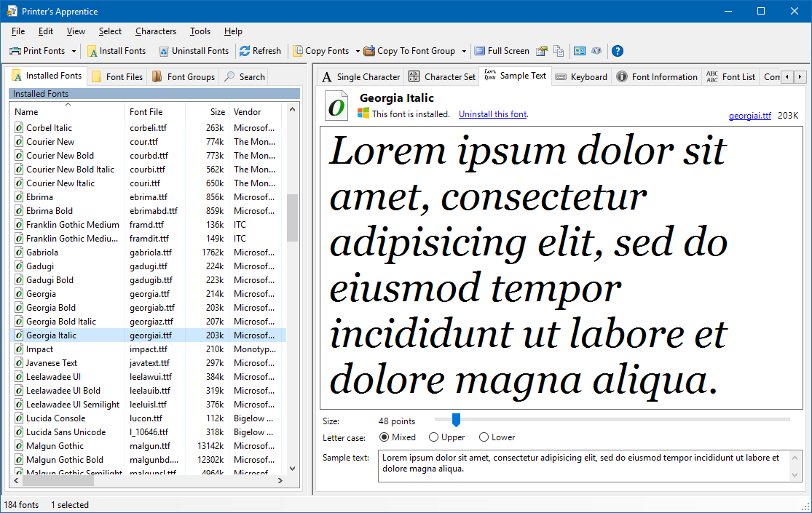812x513 pixels.
Task: Click the 'Uninstall this font' link
Action: pos(493,114)
